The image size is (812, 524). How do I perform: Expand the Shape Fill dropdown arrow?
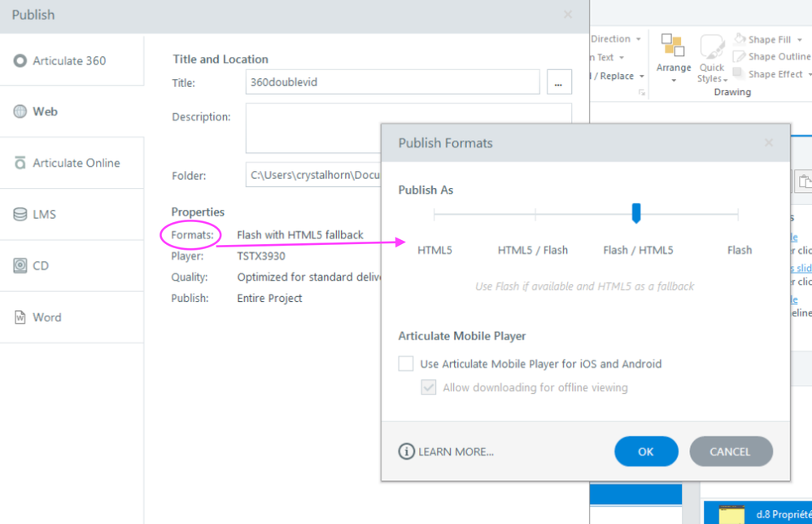798,39
